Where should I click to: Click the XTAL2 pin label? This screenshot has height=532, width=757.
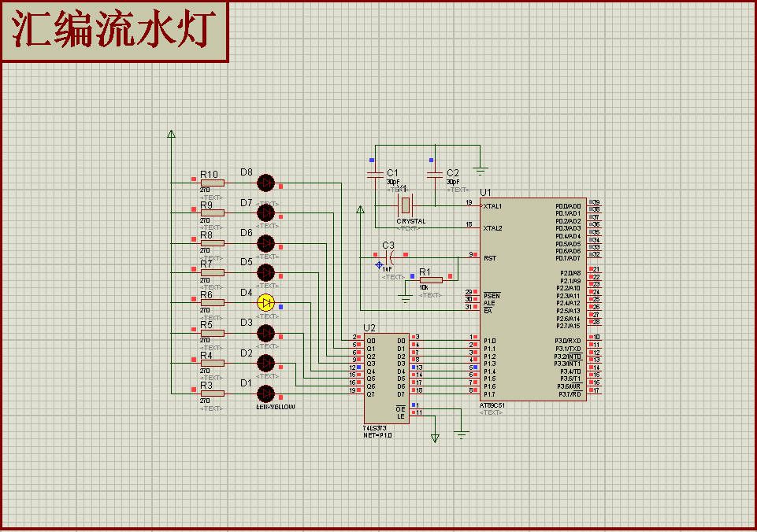click(493, 228)
